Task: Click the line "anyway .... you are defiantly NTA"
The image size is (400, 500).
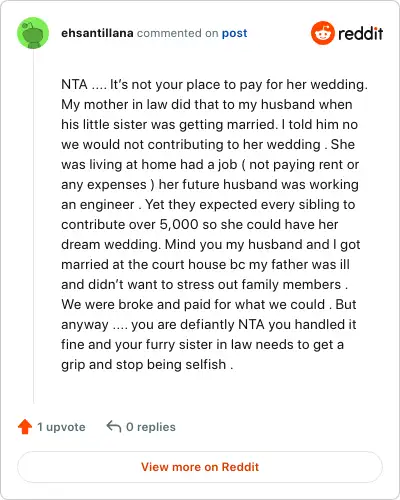Action: click(x=209, y=324)
